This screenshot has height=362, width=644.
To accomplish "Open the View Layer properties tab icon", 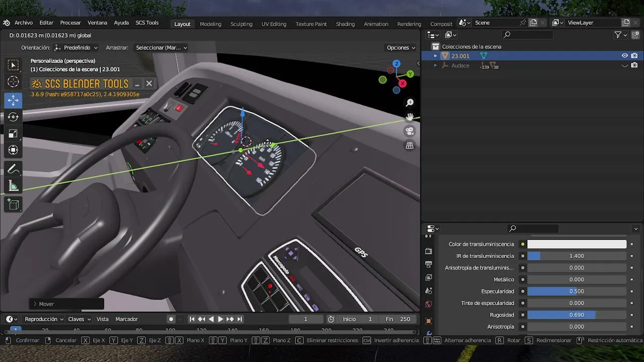I will click(429, 278).
